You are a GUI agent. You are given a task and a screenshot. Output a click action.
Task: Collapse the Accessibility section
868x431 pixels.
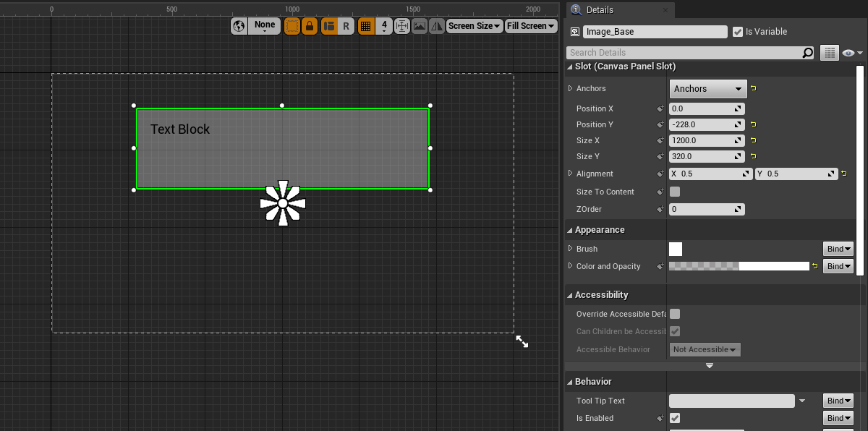[569, 295]
